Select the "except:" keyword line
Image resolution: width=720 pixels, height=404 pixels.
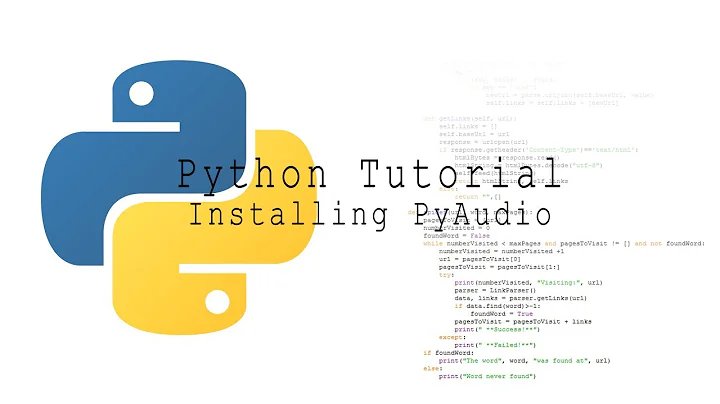click(x=452, y=335)
